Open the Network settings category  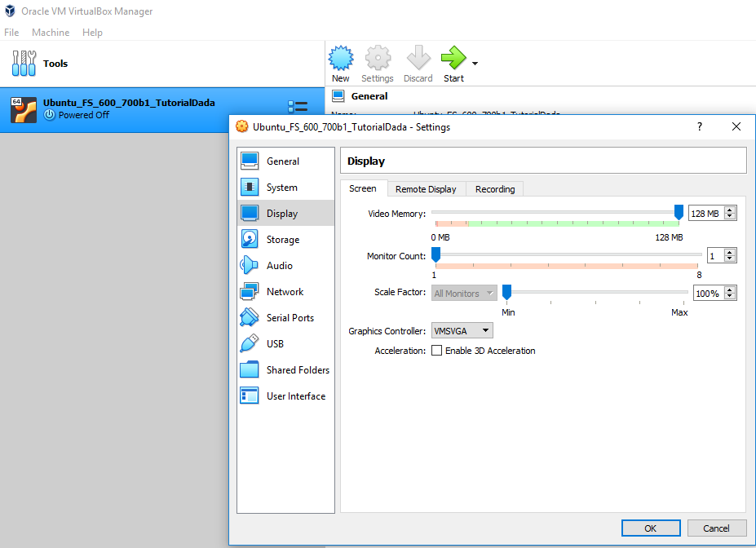coord(285,292)
